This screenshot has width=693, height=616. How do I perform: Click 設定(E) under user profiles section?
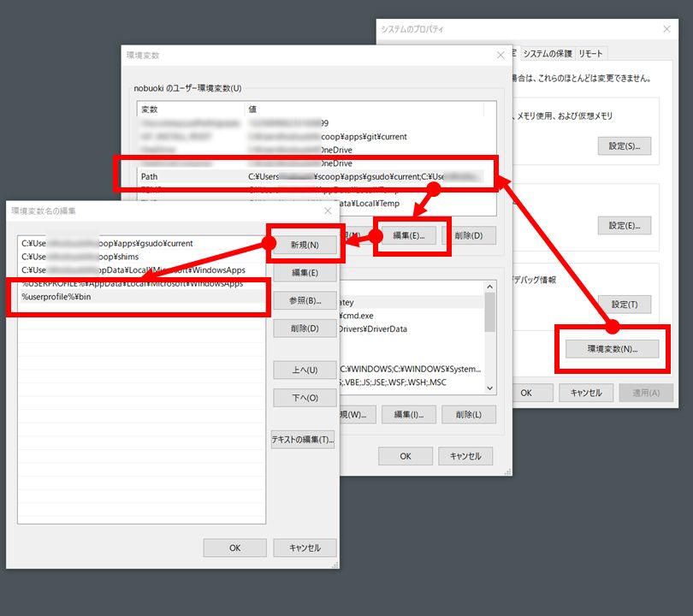(x=626, y=225)
